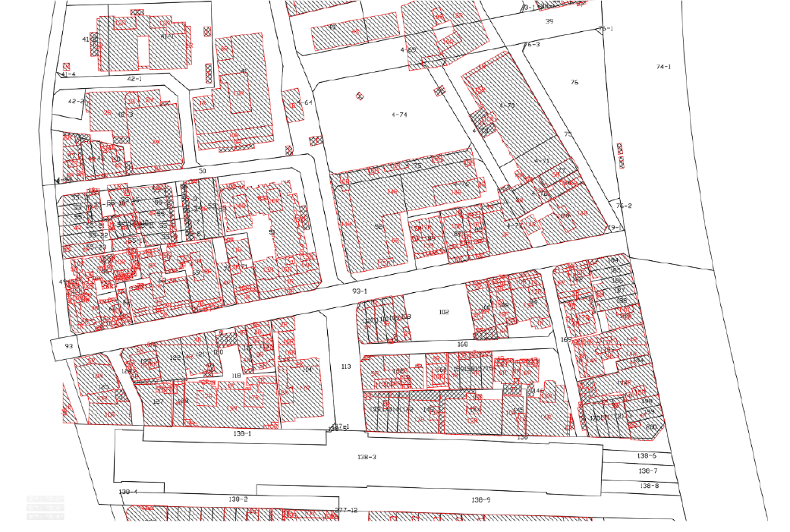The height and width of the screenshot is (532, 790).
Task: Click road label 169
Action: click(566, 339)
